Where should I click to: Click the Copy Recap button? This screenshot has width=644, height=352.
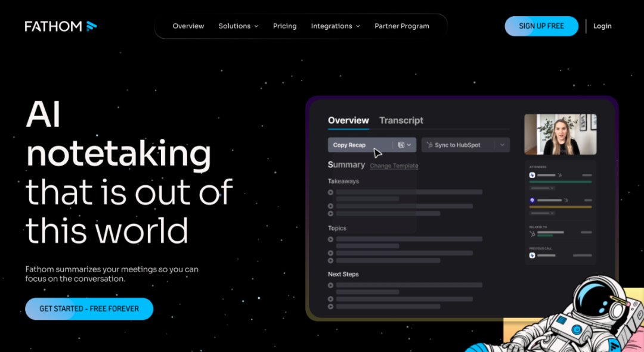pyautogui.click(x=359, y=145)
